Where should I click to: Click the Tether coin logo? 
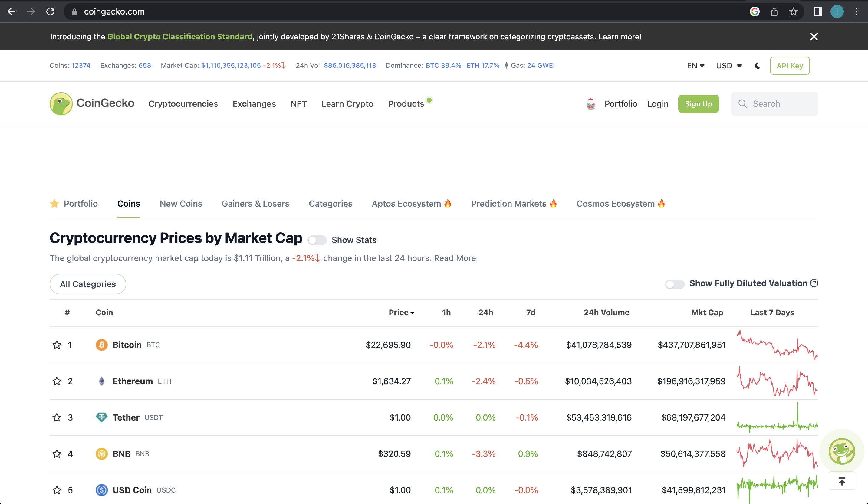pos(102,417)
